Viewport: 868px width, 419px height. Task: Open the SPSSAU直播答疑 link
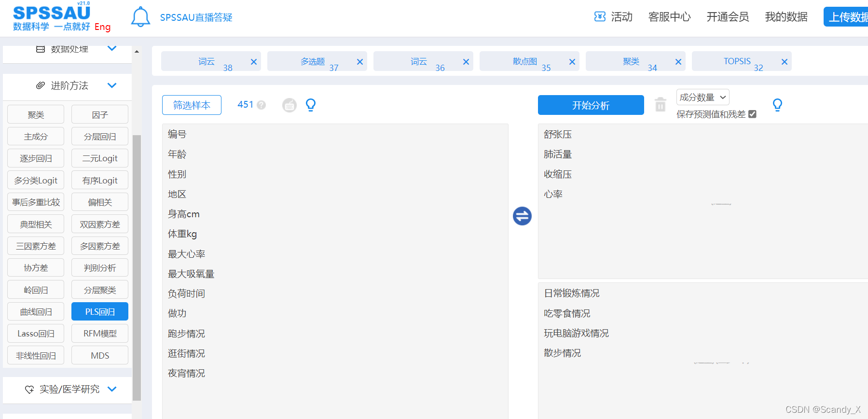196,17
